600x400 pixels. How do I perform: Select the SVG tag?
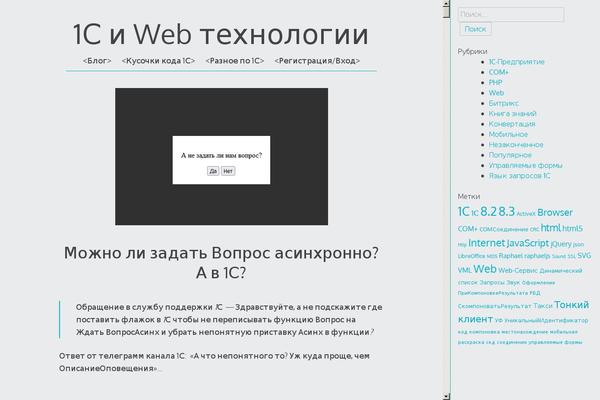tap(584, 256)
